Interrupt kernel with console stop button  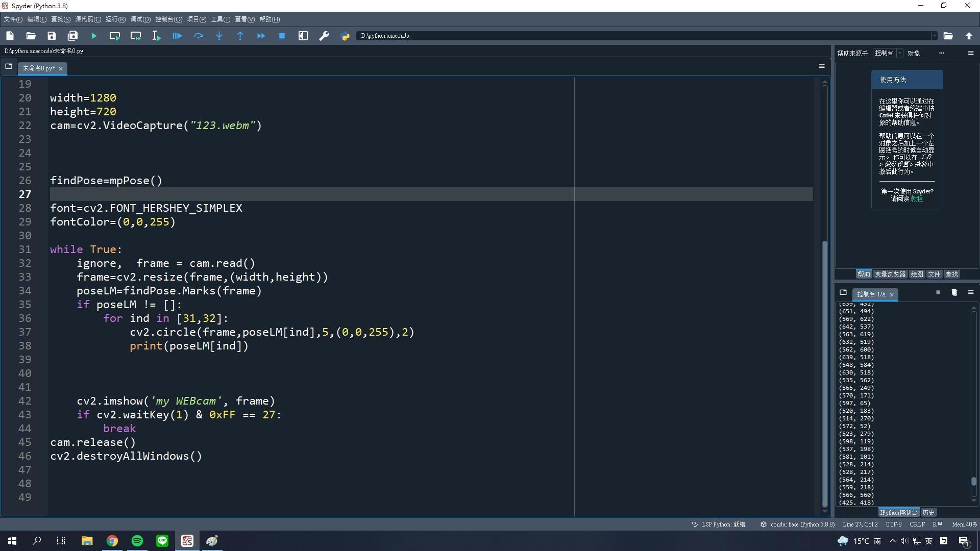click(x=938, y=292)
